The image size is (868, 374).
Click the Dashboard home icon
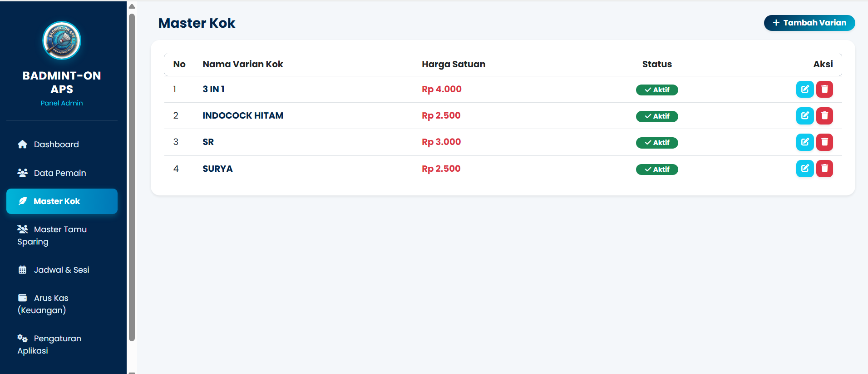click(x=22, y=145)
